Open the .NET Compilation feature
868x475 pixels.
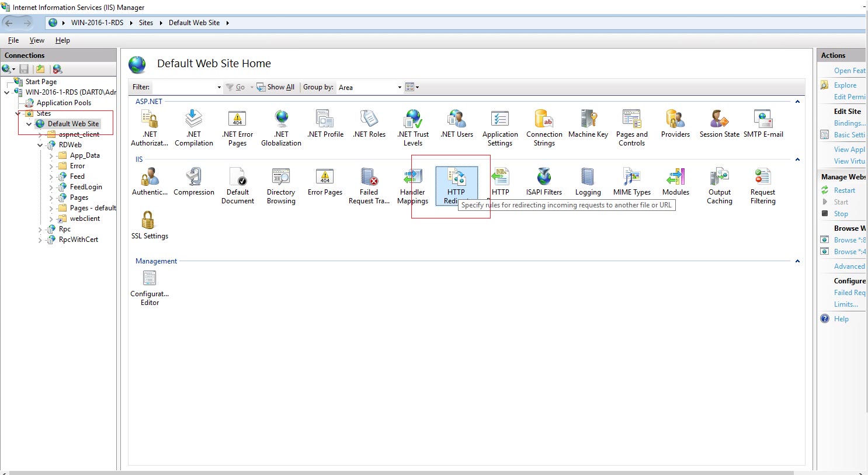194,128
